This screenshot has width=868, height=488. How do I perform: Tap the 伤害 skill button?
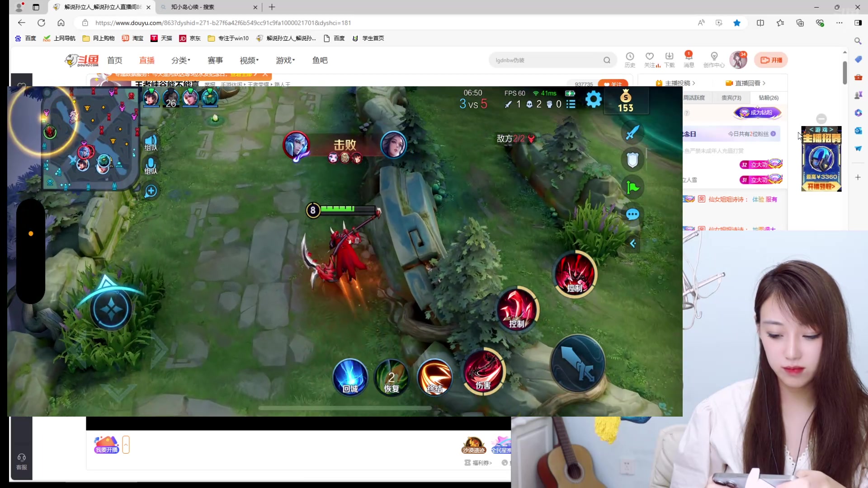coord(483,371)
